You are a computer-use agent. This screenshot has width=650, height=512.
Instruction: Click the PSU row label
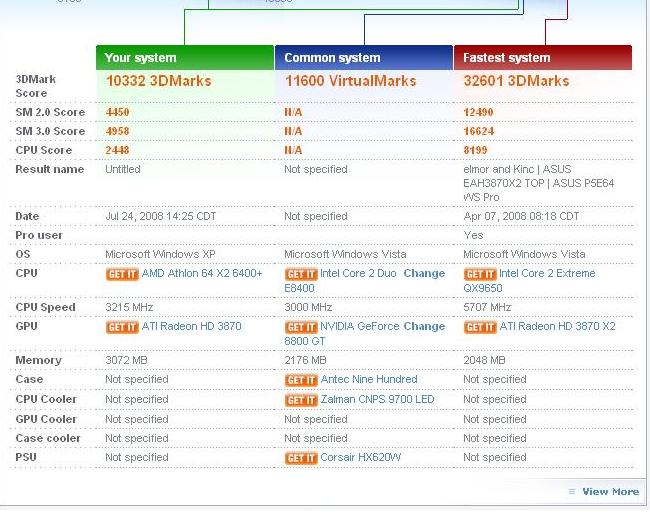(26, 457)
